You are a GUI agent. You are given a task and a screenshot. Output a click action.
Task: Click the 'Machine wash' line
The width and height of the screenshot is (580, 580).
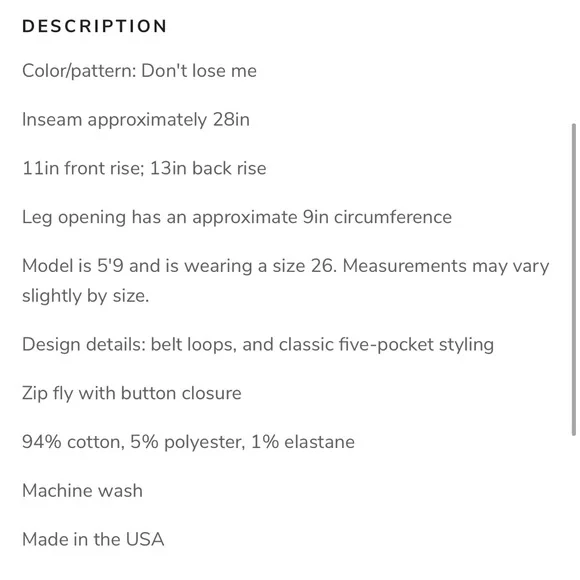[x=82, y=491]
